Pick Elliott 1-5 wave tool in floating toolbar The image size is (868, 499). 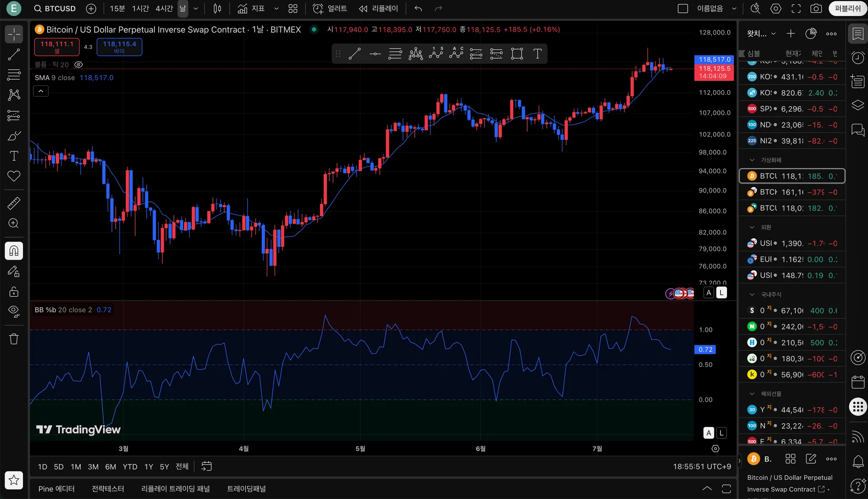(436, 54)
